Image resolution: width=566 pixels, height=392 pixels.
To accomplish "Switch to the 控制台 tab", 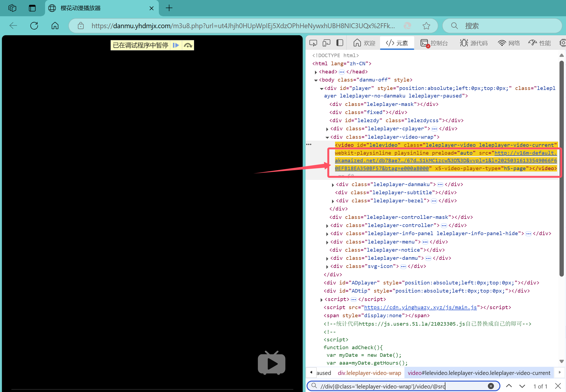I will [434, 43].
